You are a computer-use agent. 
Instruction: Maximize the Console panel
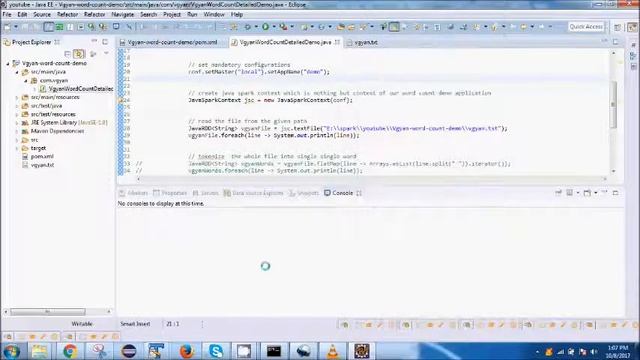[x=616, y=193]
